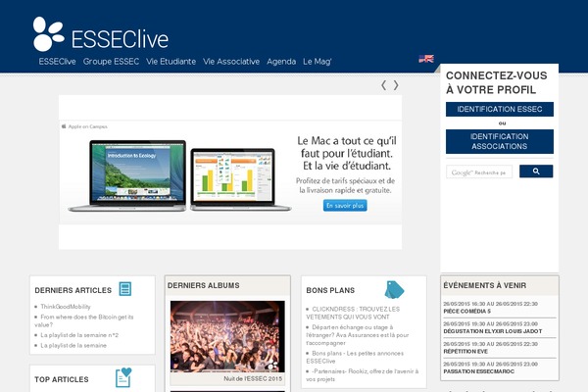Viewport: 588px width, 392px height.
Task: Click the Identification ESSEC button
Action: click(500, 109)
